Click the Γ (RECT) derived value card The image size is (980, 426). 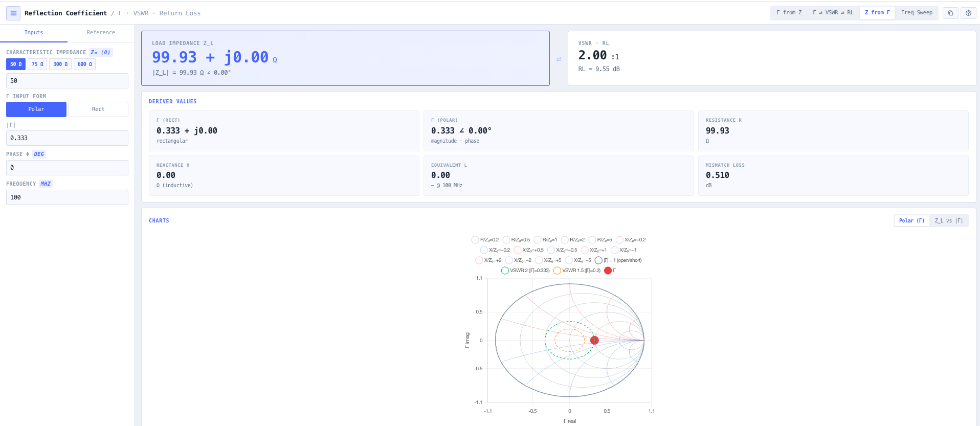(284, 131)
